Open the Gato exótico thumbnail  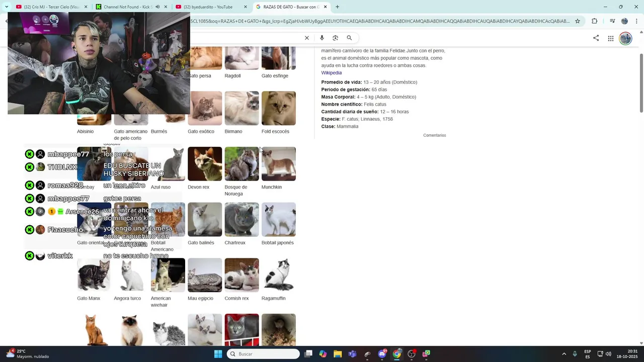click(205, 108)
